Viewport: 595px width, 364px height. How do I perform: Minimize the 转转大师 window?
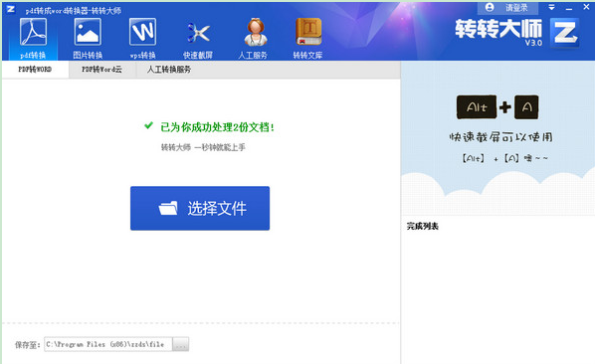569,8
